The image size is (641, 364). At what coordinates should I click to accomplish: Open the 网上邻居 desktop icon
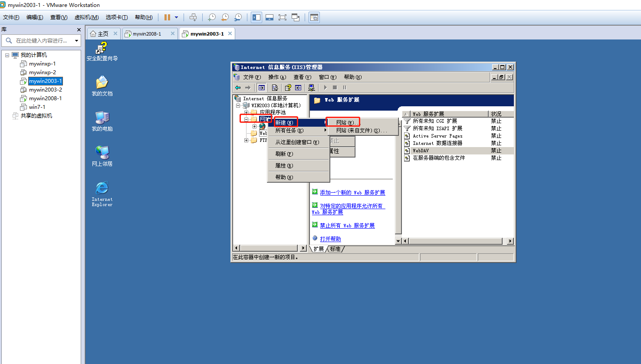tap(102, 156)
